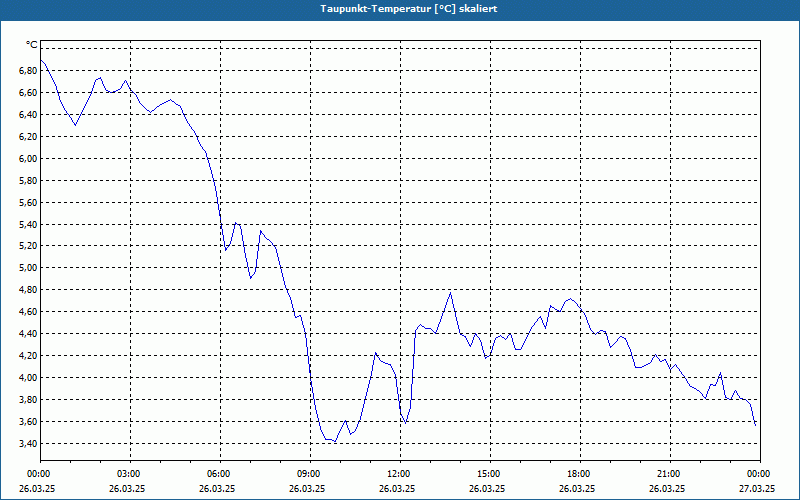Select the 4,80 y-axis value
Image resolution: width=800 pixels, height=500 pixels.
click(28, 289)
